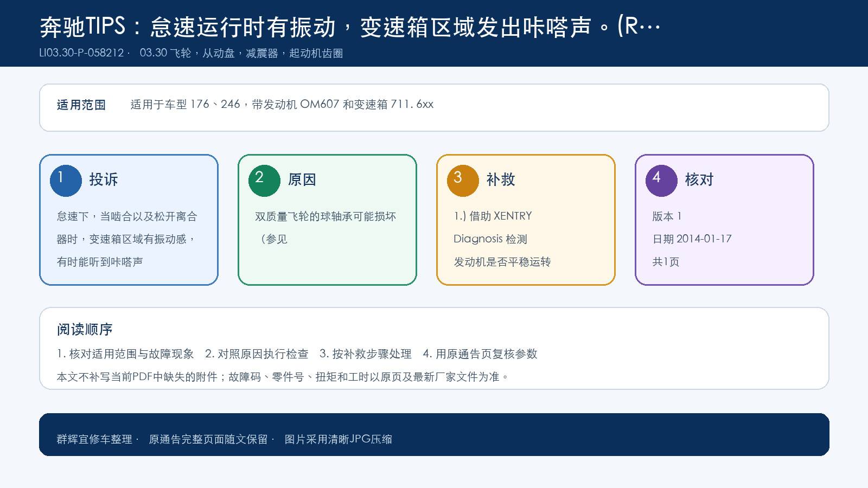Click the footer text 原通告完整页面随文保留
868x488 pixels.
tap(208, 439)
